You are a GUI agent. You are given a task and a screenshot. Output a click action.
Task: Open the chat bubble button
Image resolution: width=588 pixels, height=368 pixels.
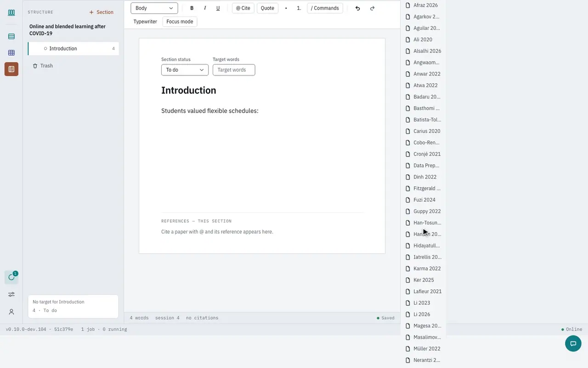(x=573, y=344)
